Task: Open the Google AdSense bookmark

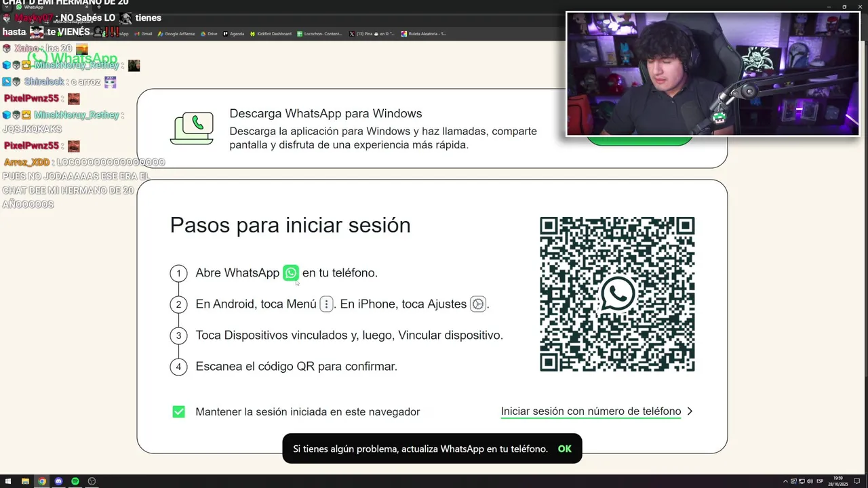Action: [177, 33]
